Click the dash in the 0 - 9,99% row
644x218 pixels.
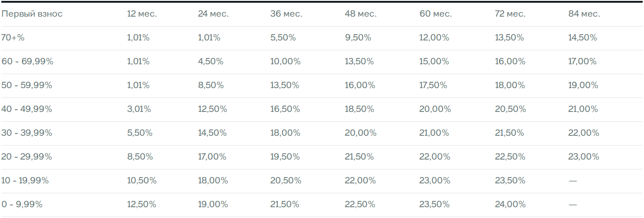click(572, 205)
